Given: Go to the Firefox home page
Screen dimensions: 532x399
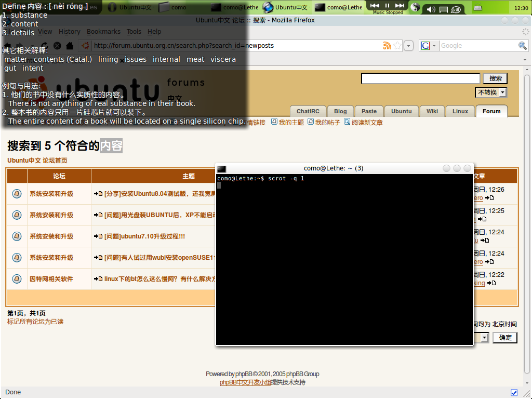Looking at the screenshot, I should coord(70,46).
